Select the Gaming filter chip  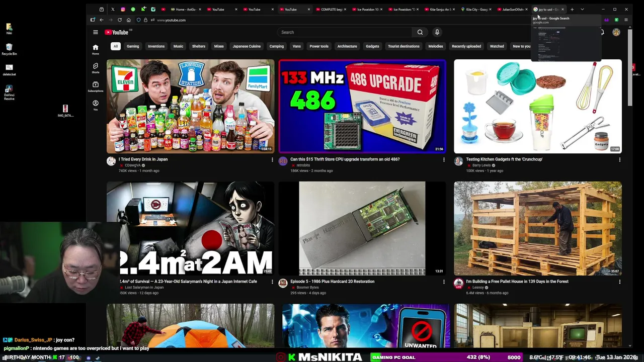133,46
